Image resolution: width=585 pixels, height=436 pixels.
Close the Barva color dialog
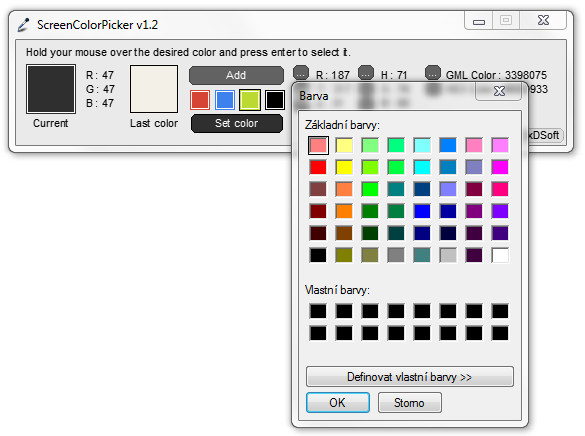click(499, 91)
